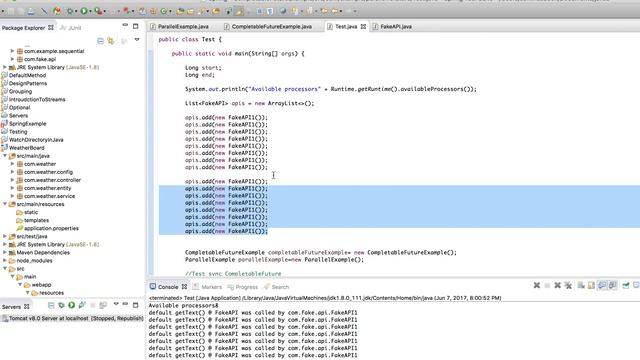Maximize the Servers view
The height and width of the screenshot is (360, 640).
tap(136, 305)
